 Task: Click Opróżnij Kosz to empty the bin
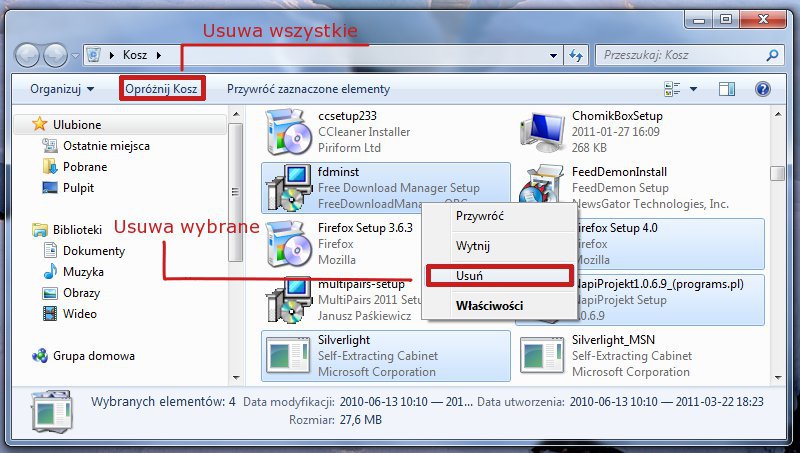coord(161,89)
